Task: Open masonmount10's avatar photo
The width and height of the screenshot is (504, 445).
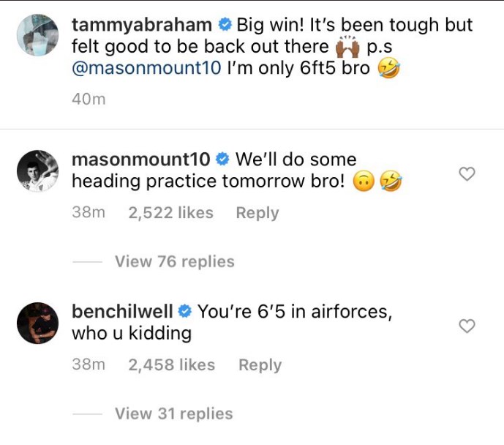Action: click(37, 171)
